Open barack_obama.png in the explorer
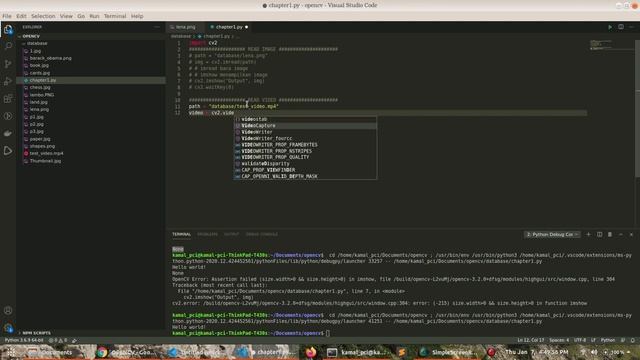The height and width of the screenshot is (360, 640). pyautogui.click(x=50, y=58)
